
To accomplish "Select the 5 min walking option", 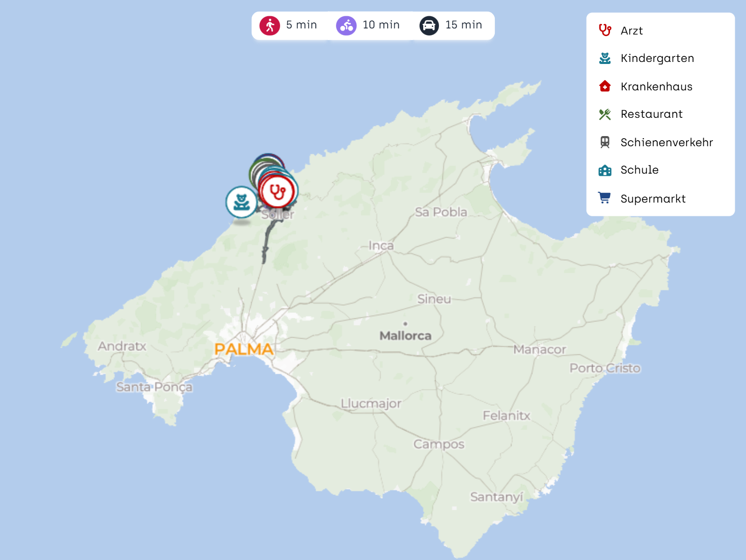I will tap(301, 25).
